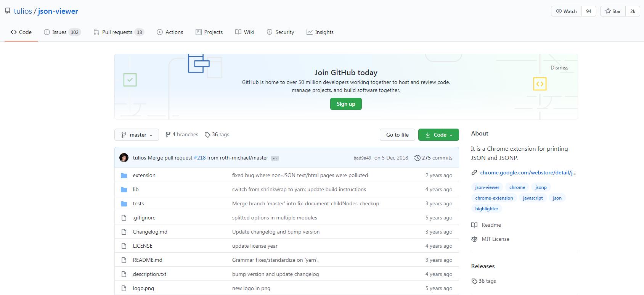Open the json-viewer repository link
The width and height of the screenshot is (644, 295).
pyautogui.click(x=58, y=11)
